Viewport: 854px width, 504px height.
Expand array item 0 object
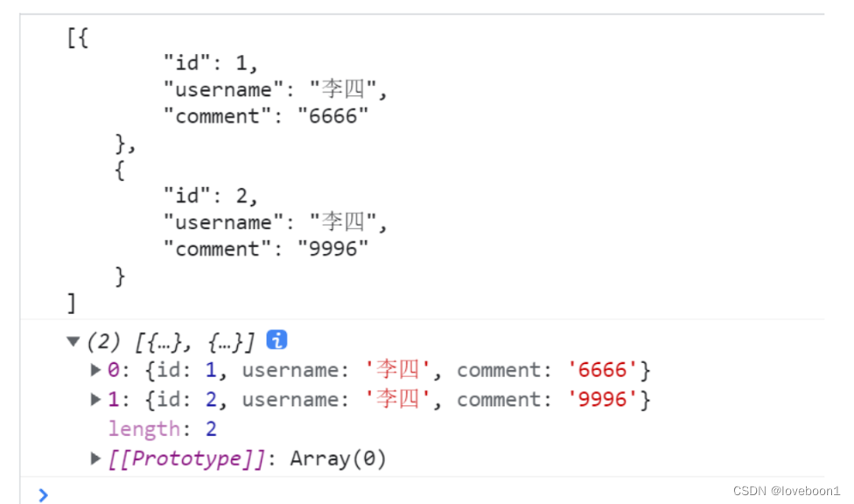coord(95,370)
